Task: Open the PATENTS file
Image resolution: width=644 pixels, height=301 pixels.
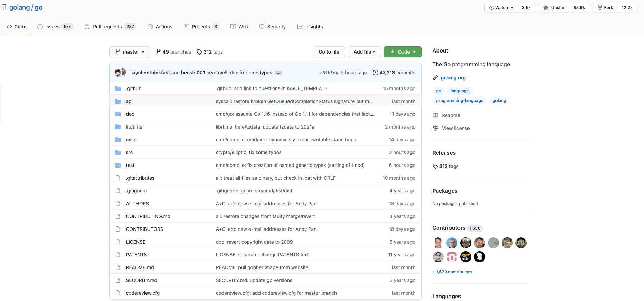Action: (136, 255)
